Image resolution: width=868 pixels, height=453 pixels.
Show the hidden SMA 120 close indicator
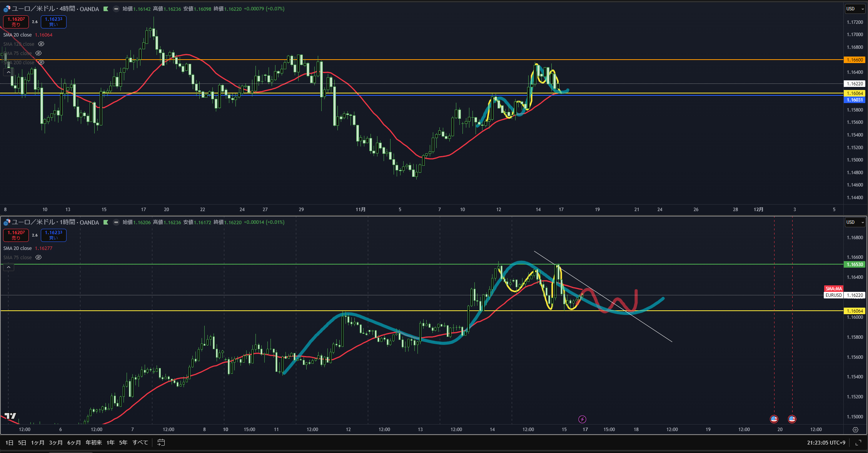click(x=41, y=44)
